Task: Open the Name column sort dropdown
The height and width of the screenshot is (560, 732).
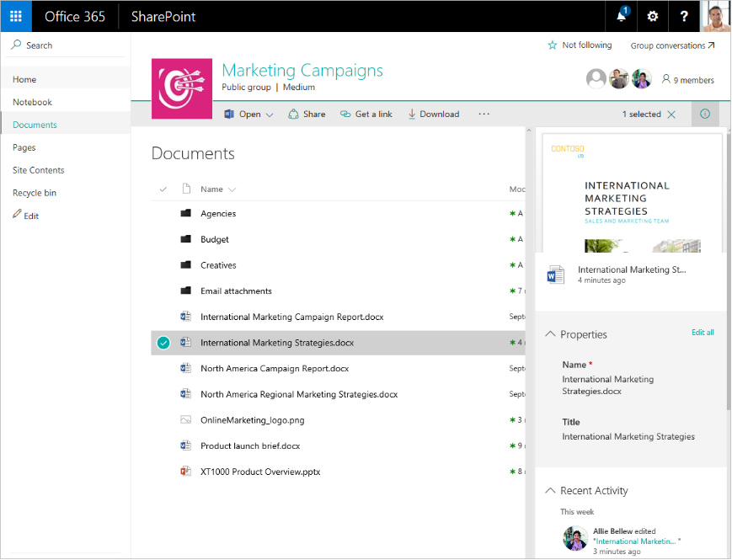Action: click(232, 189)
